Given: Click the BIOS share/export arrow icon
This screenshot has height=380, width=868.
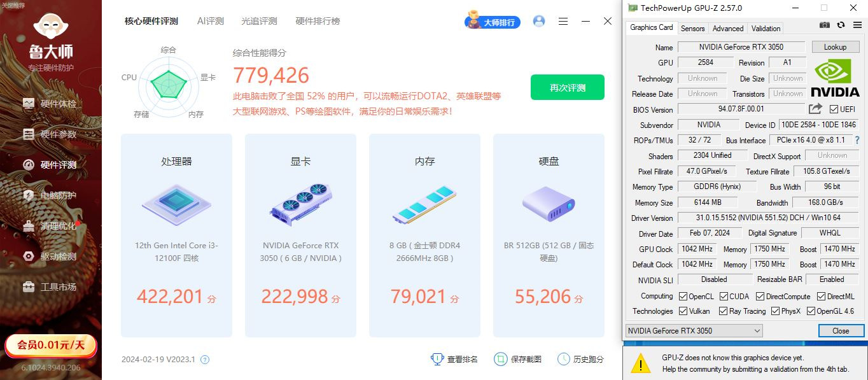Looking at the screenshot, I should (815, 109).
